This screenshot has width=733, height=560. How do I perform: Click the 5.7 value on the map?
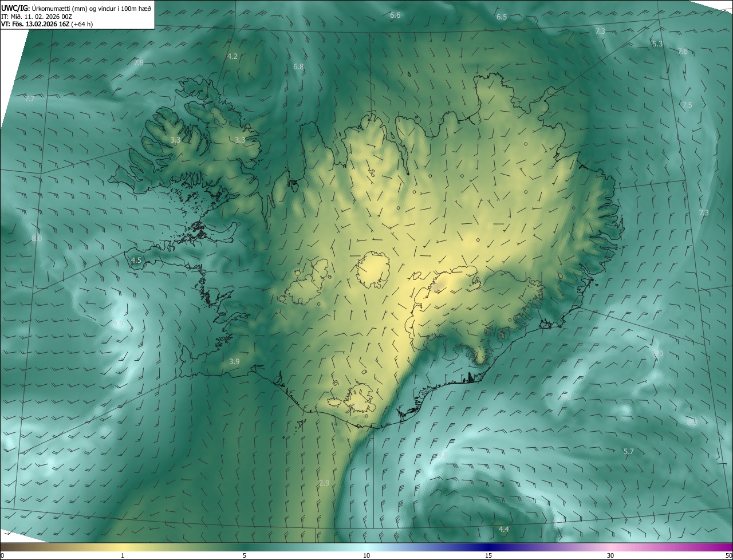point(629,451)
